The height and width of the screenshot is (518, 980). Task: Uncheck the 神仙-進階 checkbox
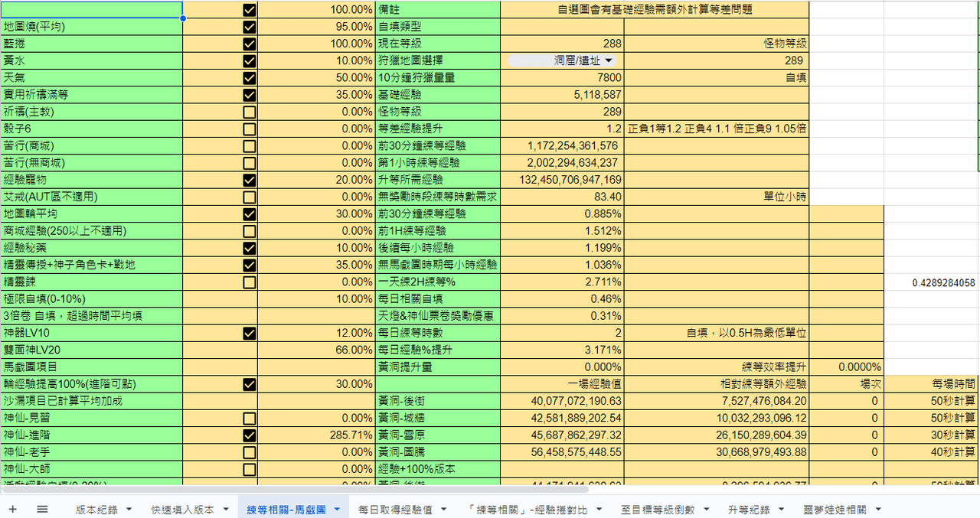[x=249, y=436]
